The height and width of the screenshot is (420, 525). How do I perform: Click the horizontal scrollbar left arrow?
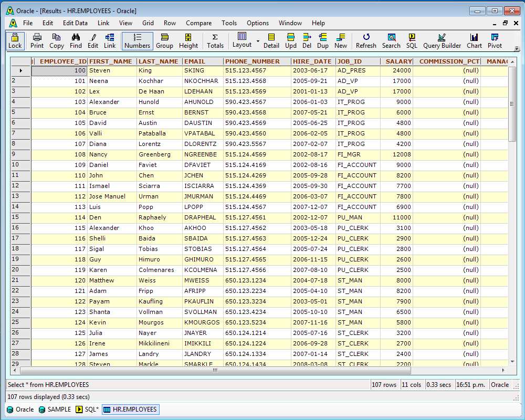click(15, 370)
